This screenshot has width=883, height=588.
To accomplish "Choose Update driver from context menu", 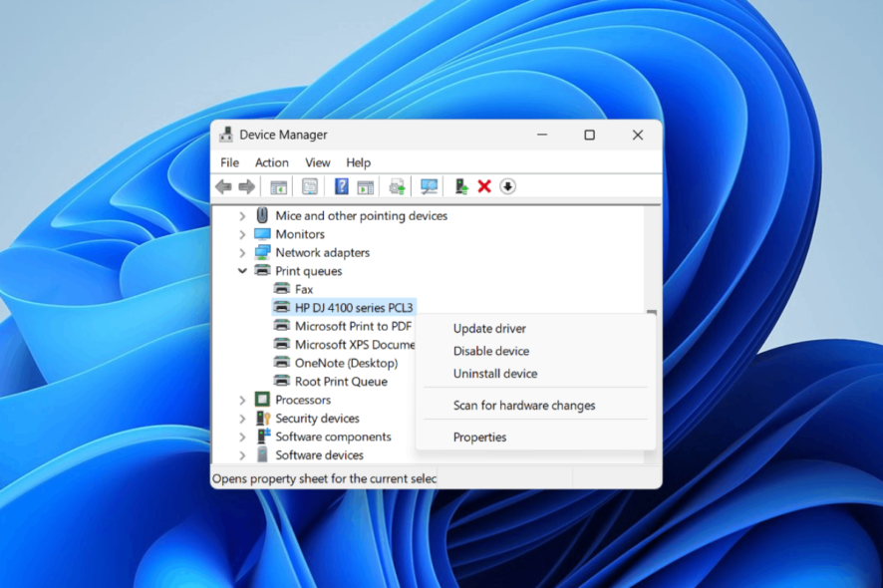I will (x=535, y=328).
